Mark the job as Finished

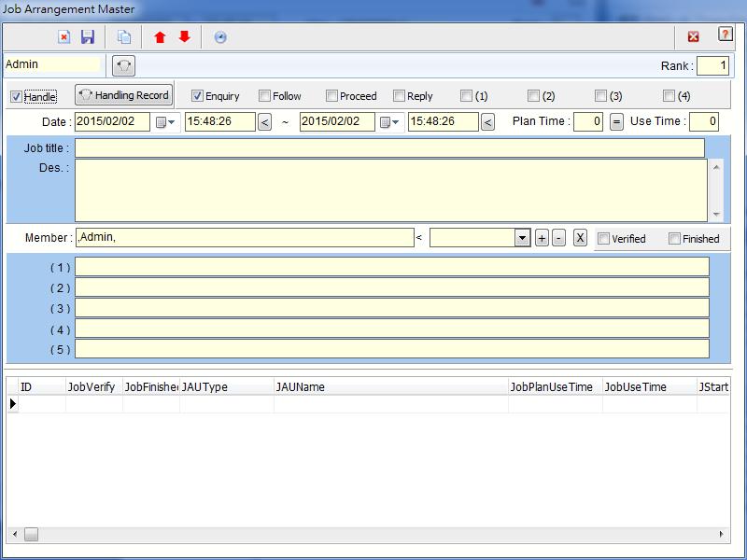pos(674,239)
